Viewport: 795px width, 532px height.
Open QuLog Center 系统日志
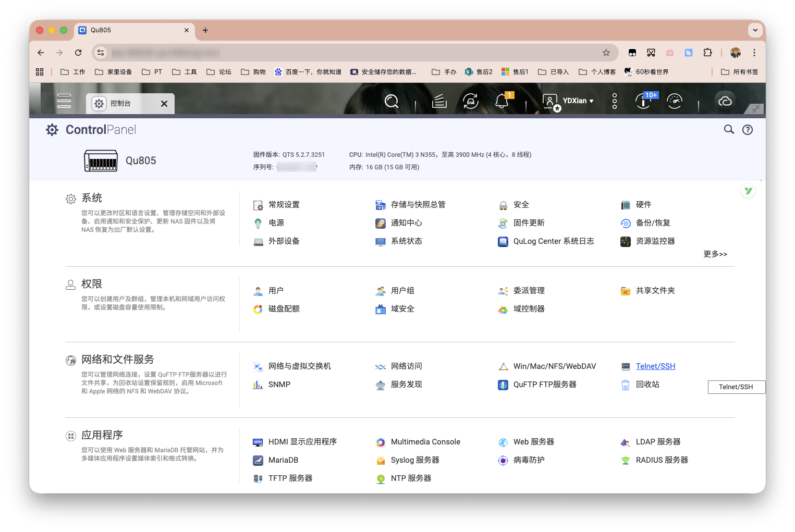(x=554, y=241)
